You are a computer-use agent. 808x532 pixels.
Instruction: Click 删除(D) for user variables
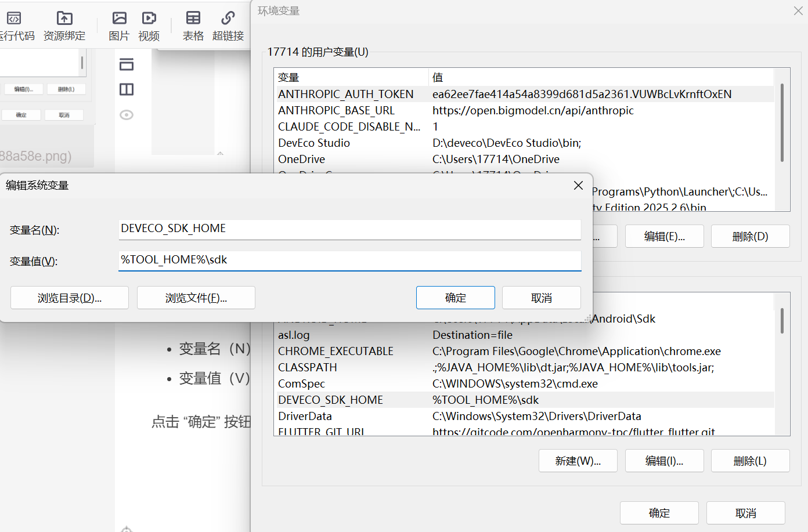(751, 236)
